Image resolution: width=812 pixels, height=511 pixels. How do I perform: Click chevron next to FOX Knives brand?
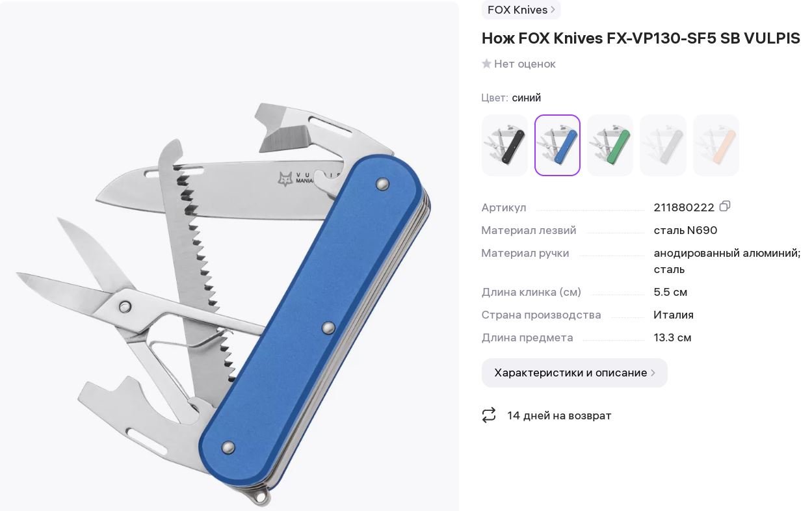tap(553, 10)
